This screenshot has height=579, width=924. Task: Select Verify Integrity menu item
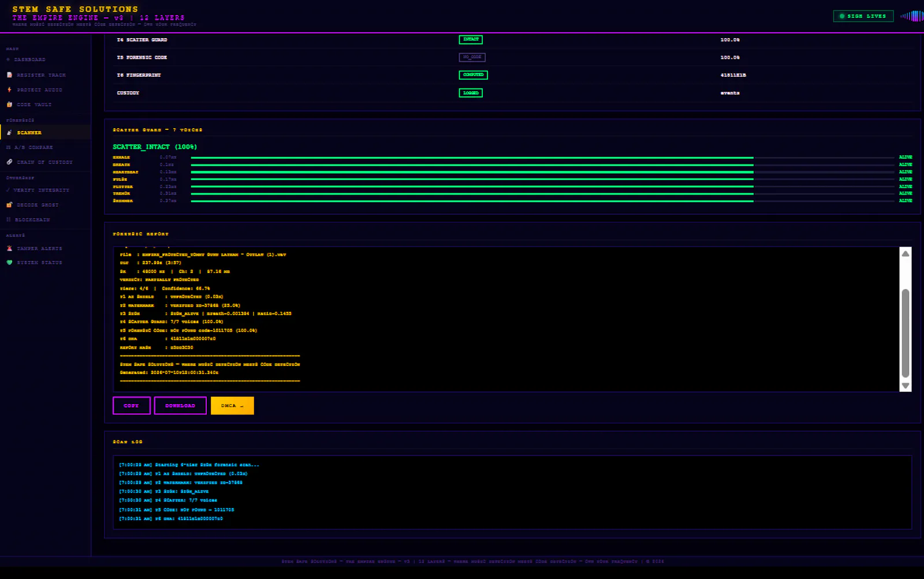click(x=42, y=190)
